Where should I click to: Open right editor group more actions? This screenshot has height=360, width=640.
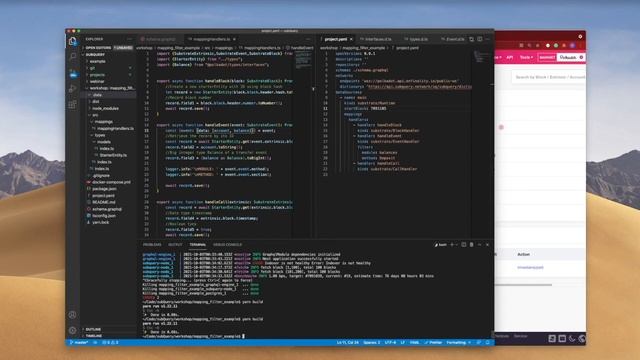coord(488,39)
